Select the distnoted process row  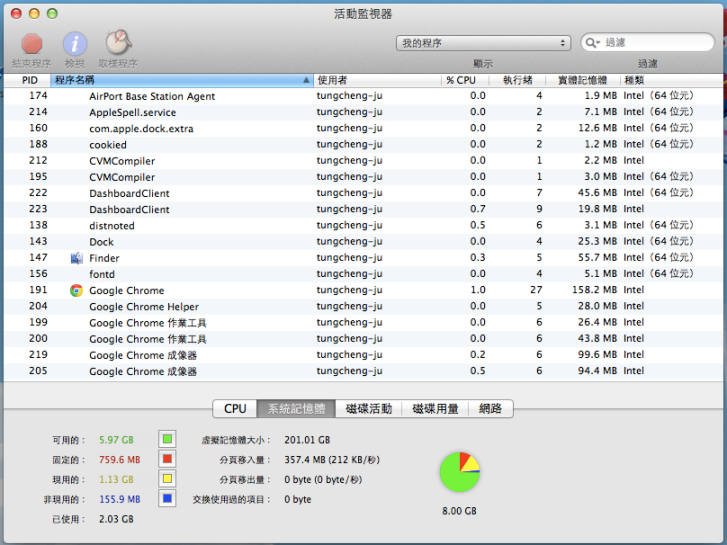[363, 226]
